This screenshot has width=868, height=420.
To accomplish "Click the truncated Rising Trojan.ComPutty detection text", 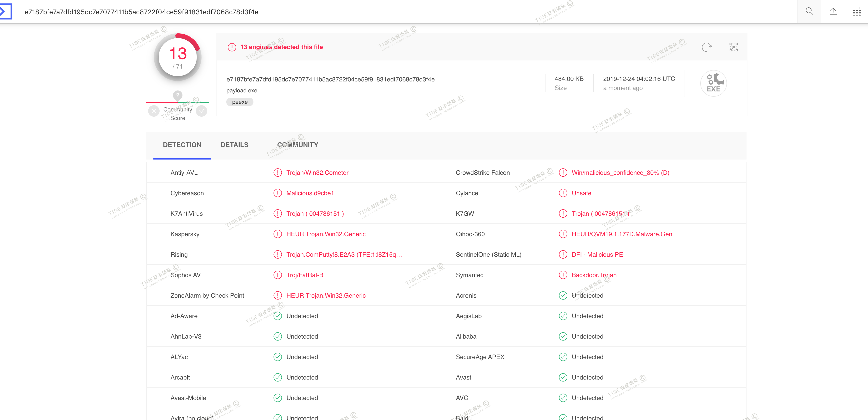I will pos(344,255).
